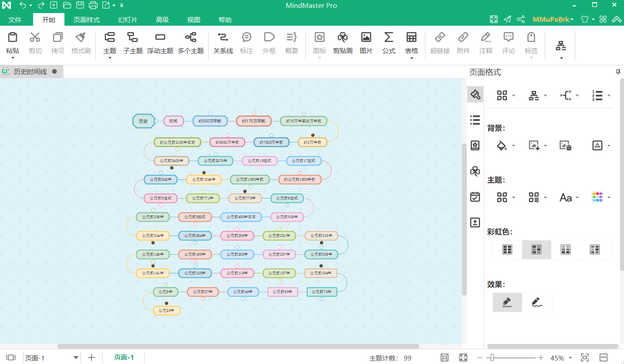Insert a relationship line (关系线)
624x364 pixels.
click(223, 43)
